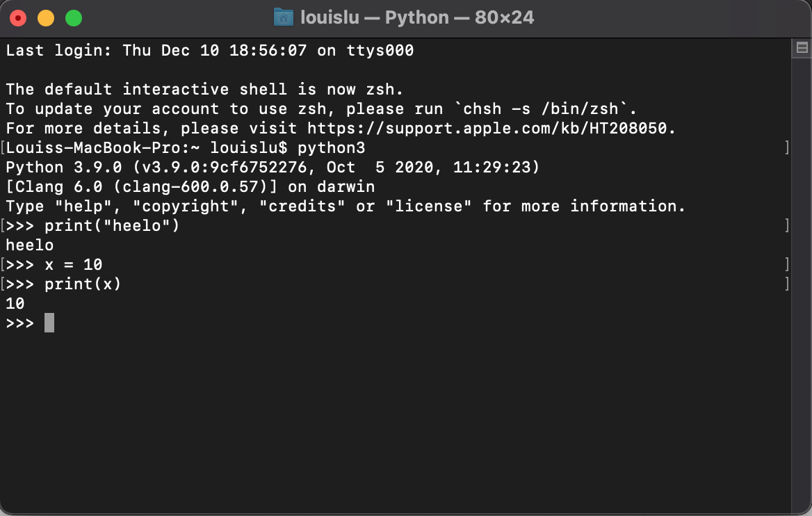Zoom the window using the green button
The image size is (812, 516).
click(74, 18)
